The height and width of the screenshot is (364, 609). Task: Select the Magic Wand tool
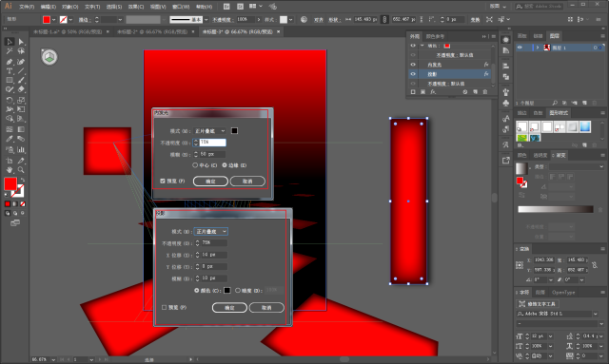tap(10, 51)
